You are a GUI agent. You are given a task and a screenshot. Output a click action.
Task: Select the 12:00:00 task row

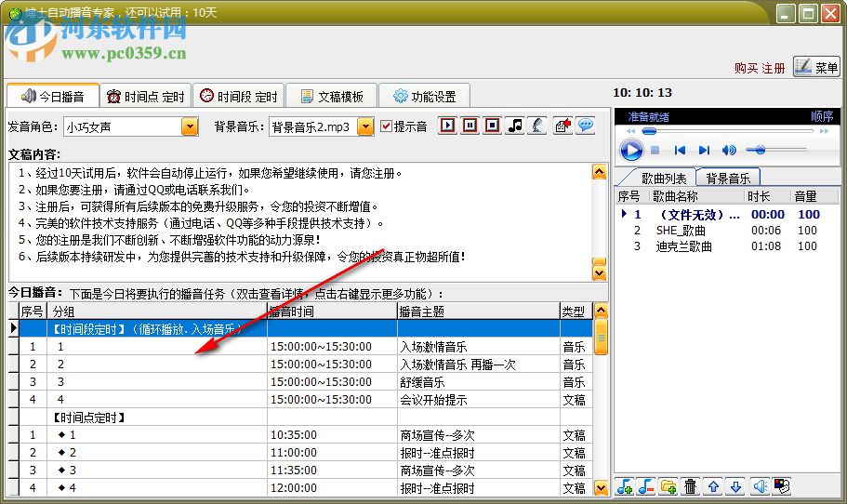(x=305, y=488)
